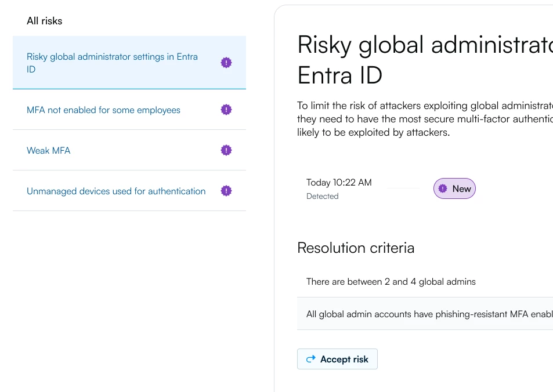Open Risky global administrator settings in Entra ID risk
Screen dimensions: 553x392
pos(112,63)
